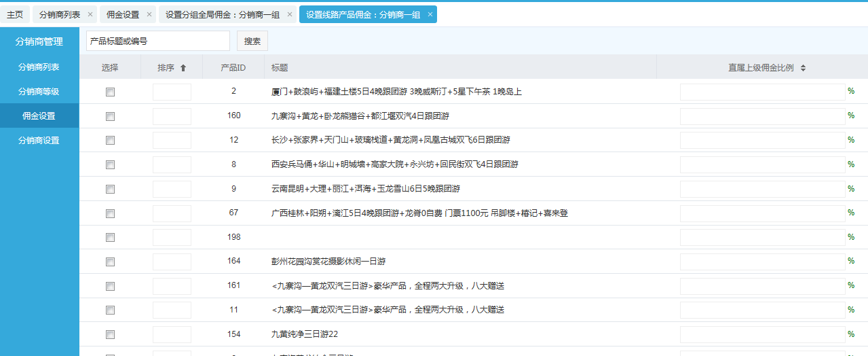Click the 搜索 button
Screen dimensions: 868x356
click(252, 41)
